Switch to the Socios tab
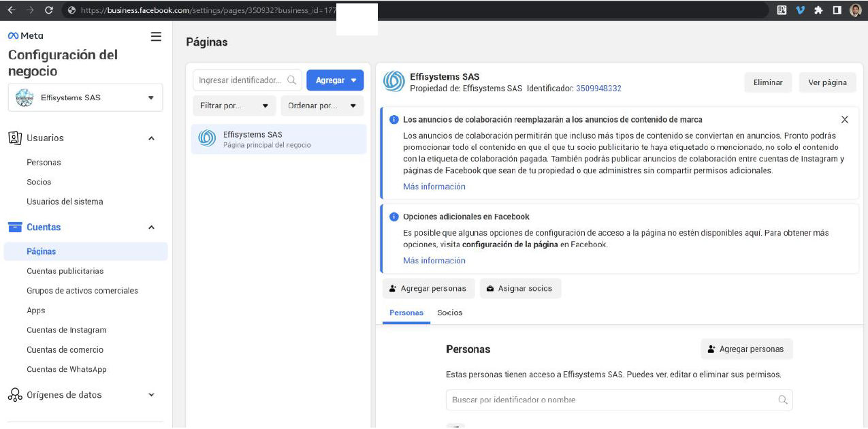Image resolution: width=868 pixels, height=429 pixels. pos(450,313)
